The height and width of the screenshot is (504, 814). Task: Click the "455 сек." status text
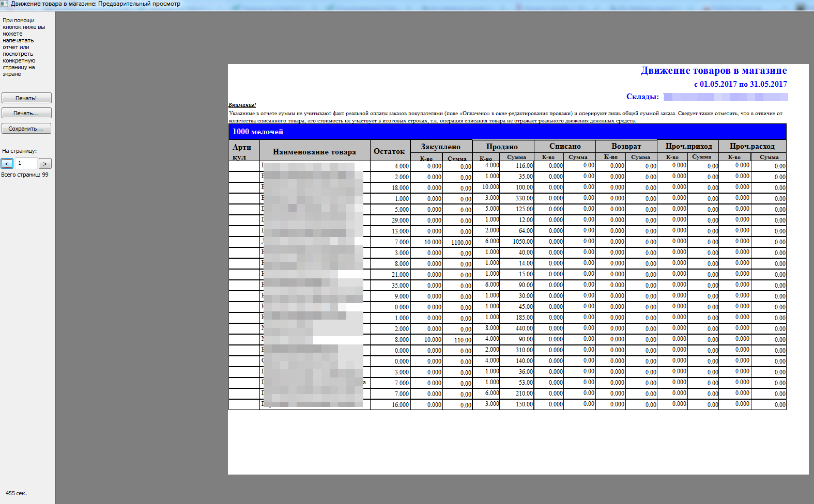16,494
